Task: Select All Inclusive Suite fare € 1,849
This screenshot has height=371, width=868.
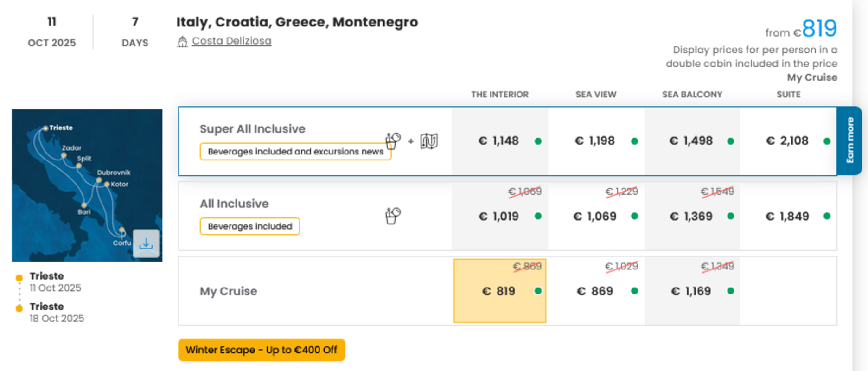Action: click(x=788, y=216)
